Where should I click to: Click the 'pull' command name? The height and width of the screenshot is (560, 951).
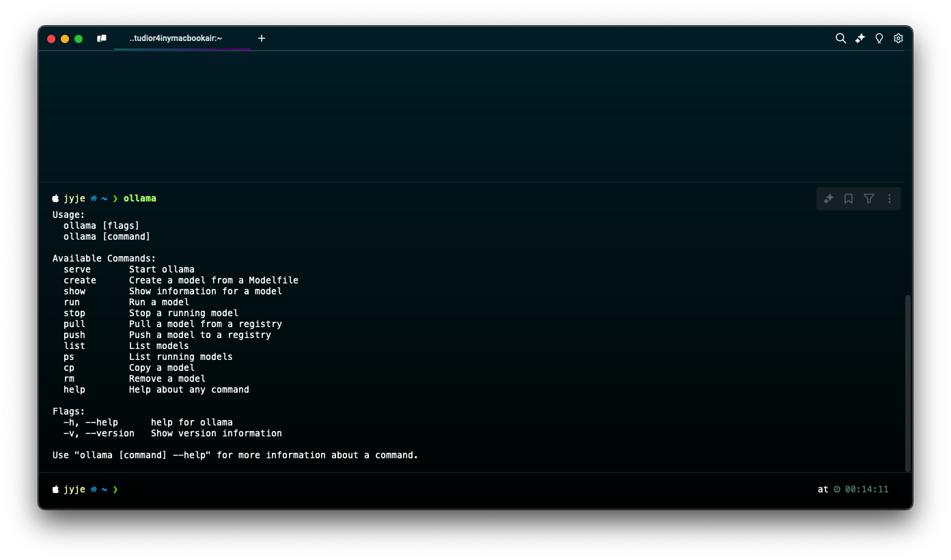pyautogui.click(x=74, y=324)
